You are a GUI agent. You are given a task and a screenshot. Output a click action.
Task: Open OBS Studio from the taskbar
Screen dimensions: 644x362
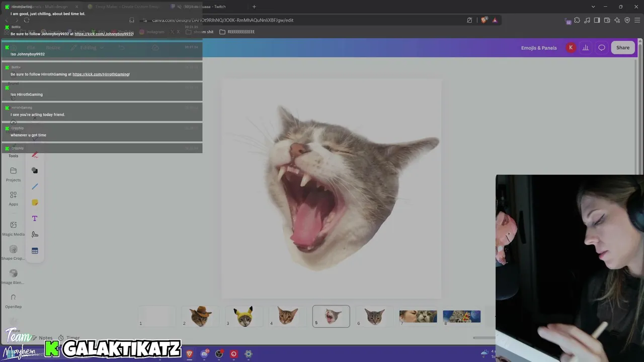219,354
